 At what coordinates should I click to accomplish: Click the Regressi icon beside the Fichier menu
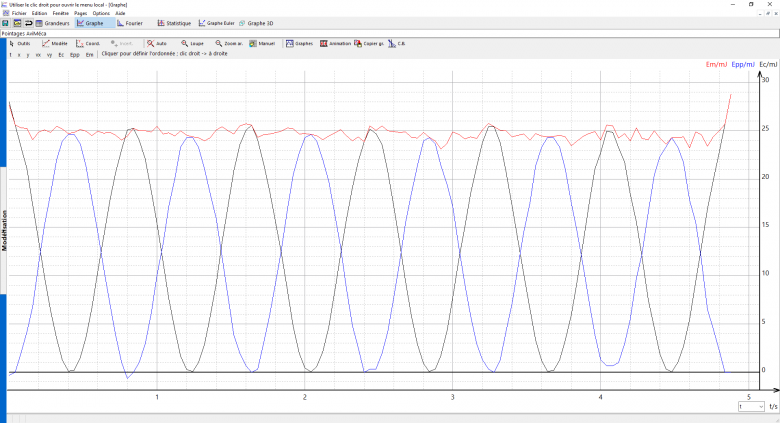pos(5,13)
